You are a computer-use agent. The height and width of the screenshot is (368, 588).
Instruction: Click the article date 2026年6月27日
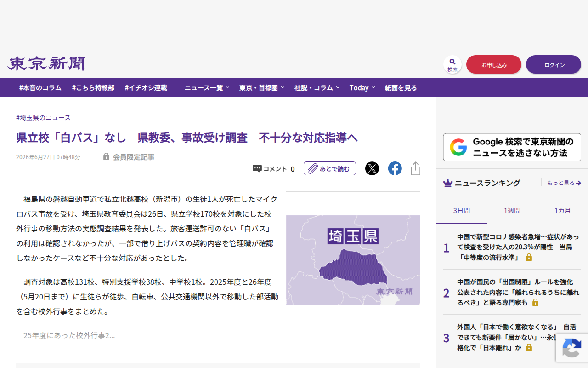click(48, 157)
